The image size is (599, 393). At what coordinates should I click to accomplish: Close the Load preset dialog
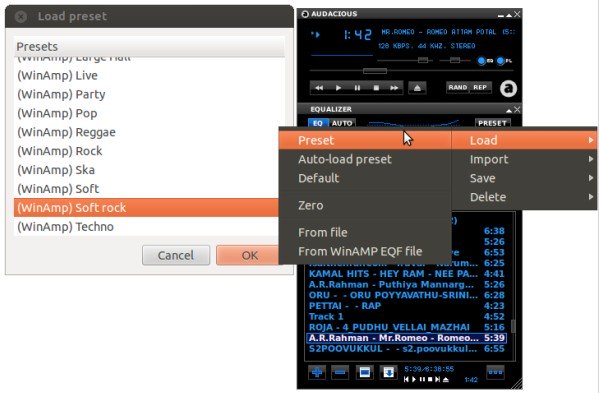(21, 16)
